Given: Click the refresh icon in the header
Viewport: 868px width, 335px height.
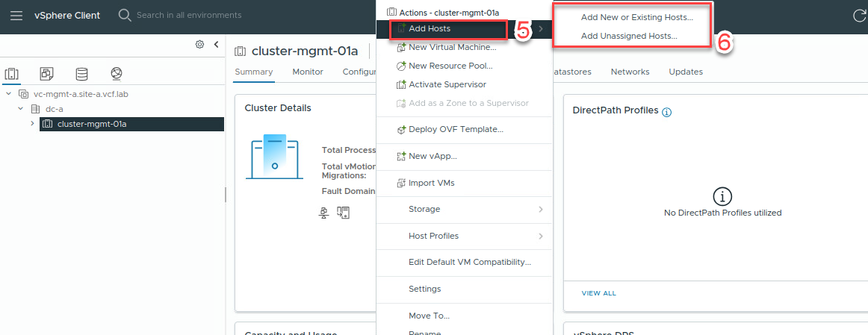Looking at the screenshot, I should [x=860, y=16].
